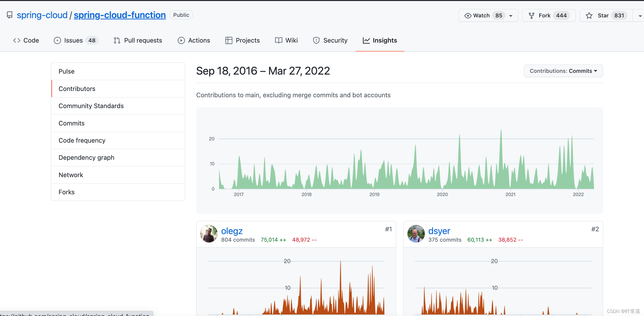
Task: Open the Pull requests tab
Action: click(138, 40)
